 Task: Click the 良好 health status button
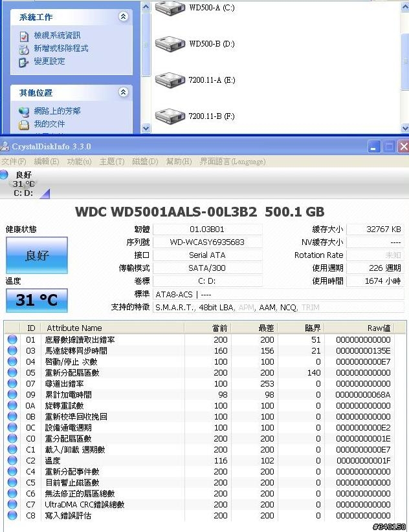[37, 255]
